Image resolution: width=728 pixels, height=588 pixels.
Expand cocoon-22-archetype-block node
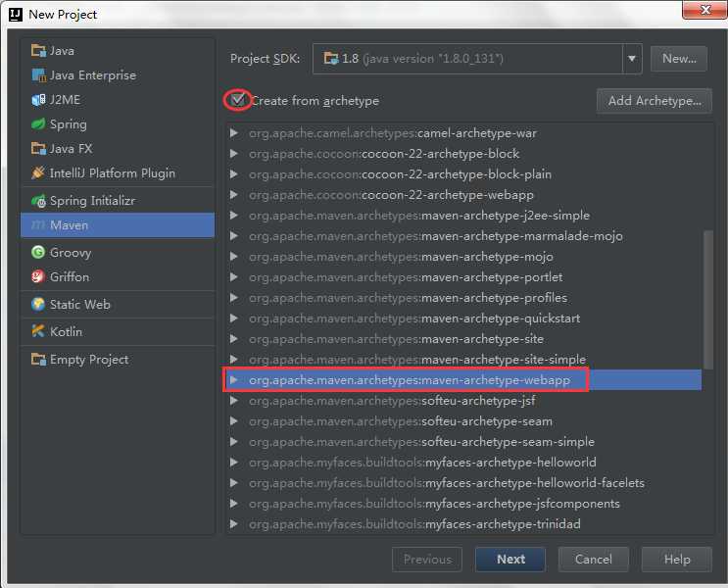coord(234,154)
